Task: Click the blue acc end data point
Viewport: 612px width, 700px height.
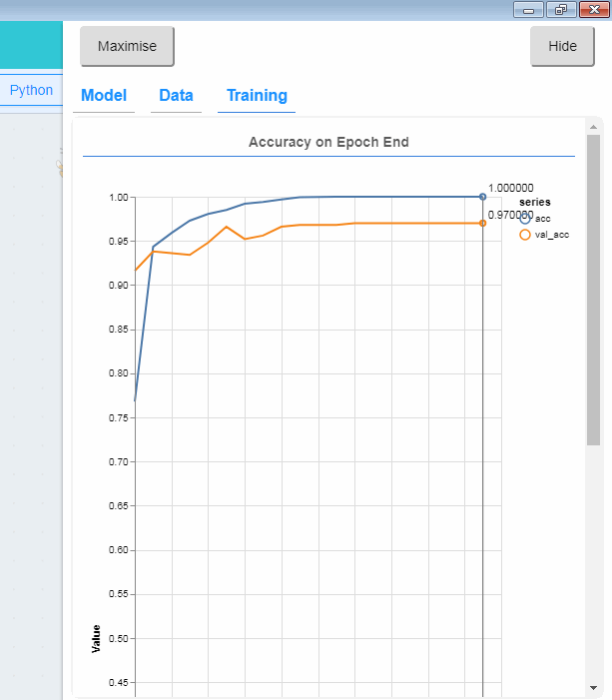Action: click(482, 197)
